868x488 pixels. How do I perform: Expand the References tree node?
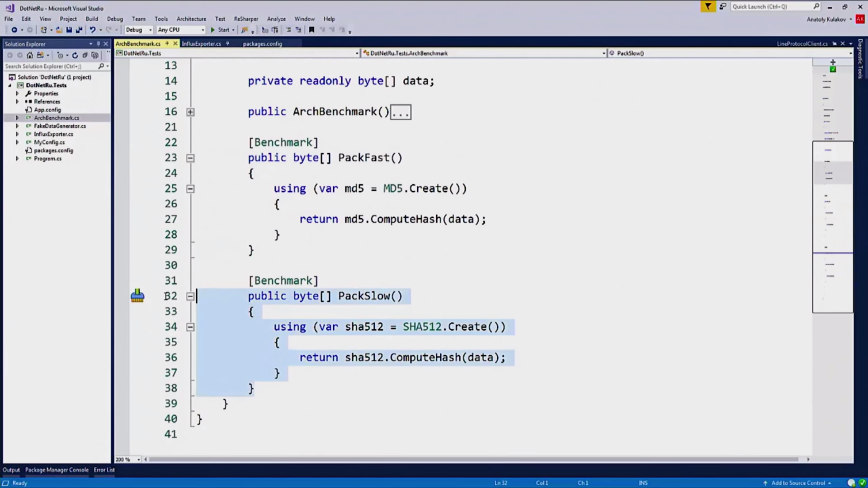coord(17,102)
